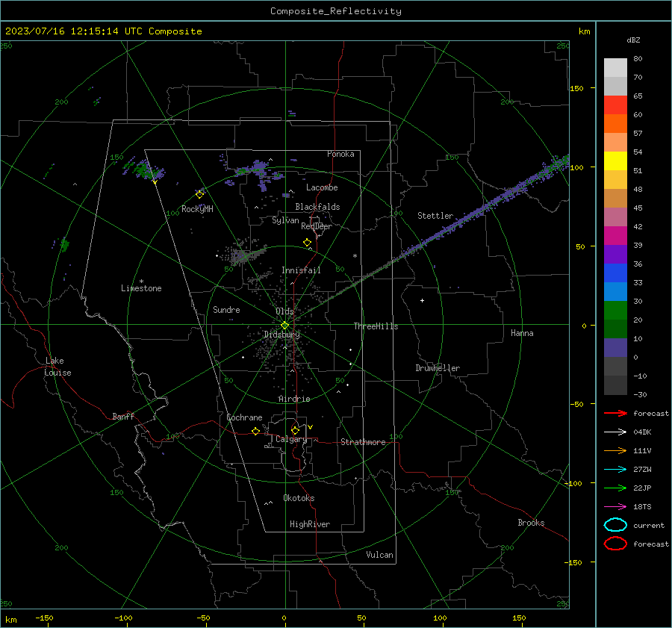672x628 pixels.
Task: Click the yellow diamond marker at Calgary
Action: 295,430
